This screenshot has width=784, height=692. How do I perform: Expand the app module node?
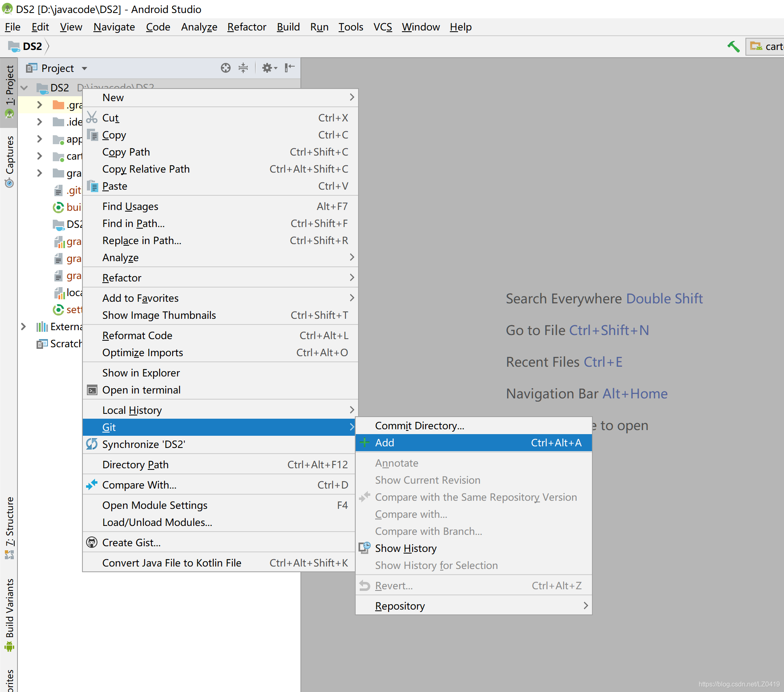tap(39, 139)
